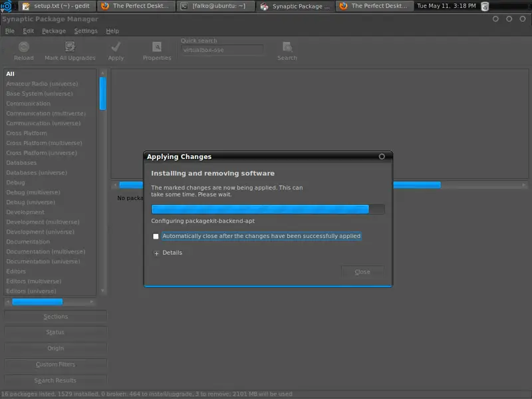
Task: Click the Mark All Upgrades icon
Action: click(70, 47)
